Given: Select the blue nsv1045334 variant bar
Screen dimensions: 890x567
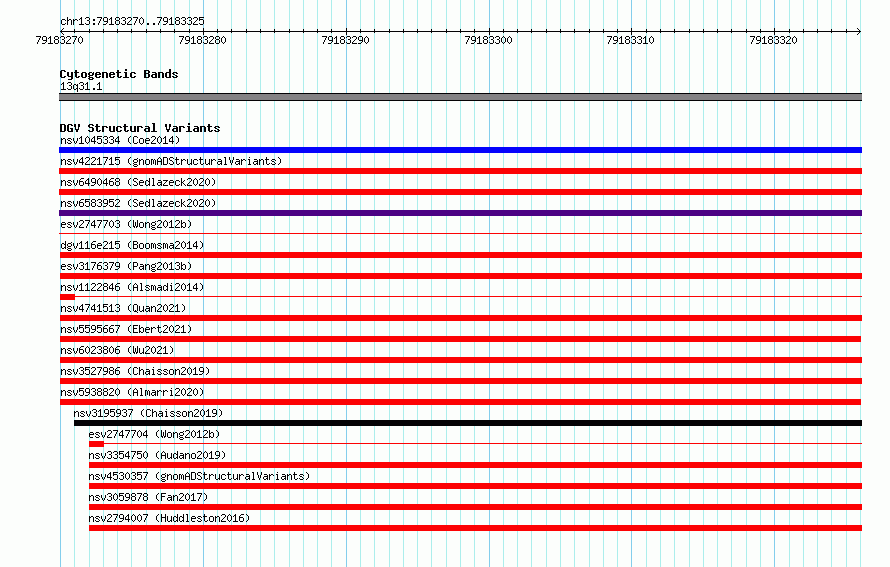Looking at the screenshot, I should pos(460,150).
